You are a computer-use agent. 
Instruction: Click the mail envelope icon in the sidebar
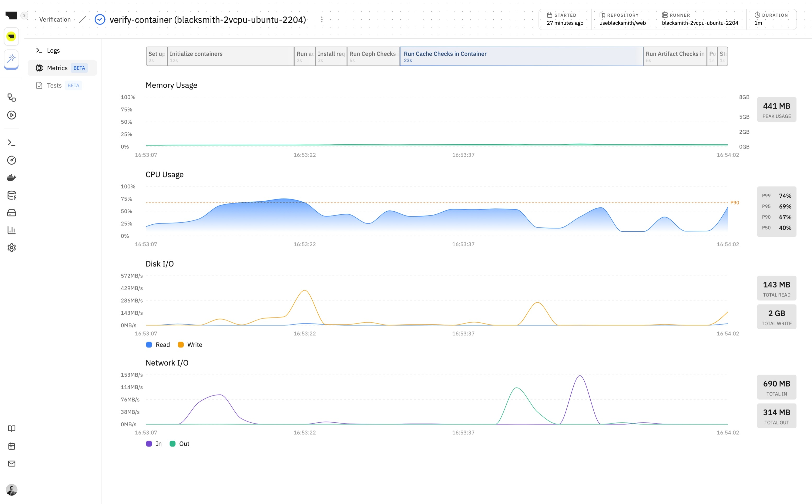[11, 463]
